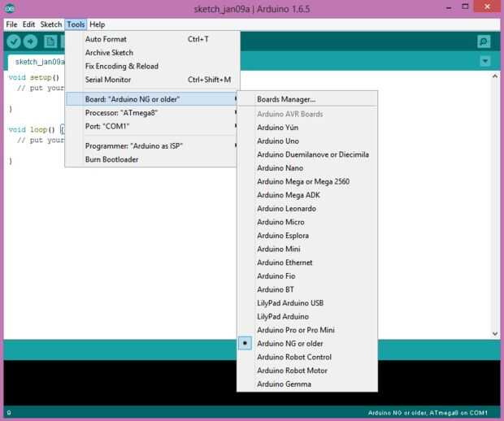
Task: Choose Archive Sketch menu entry
Action: 151,53
